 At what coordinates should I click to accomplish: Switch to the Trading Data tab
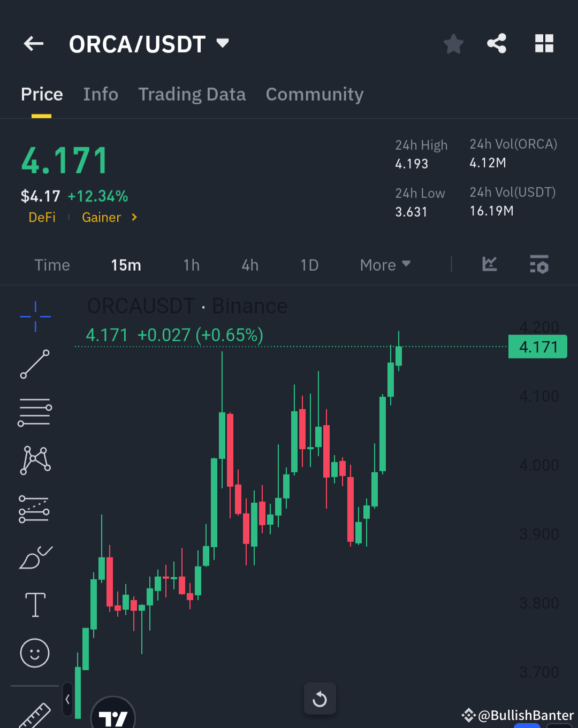[192, 94]
